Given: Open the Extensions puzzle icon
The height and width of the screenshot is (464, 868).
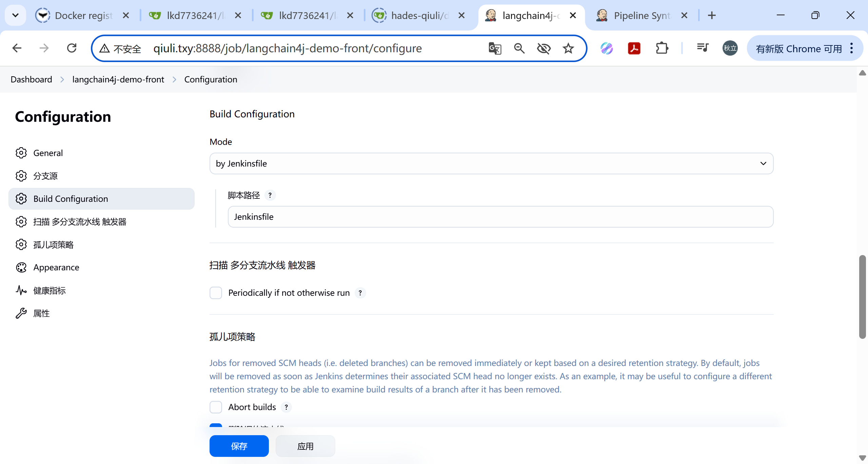Looking at the screenshot, I should 662,49.
